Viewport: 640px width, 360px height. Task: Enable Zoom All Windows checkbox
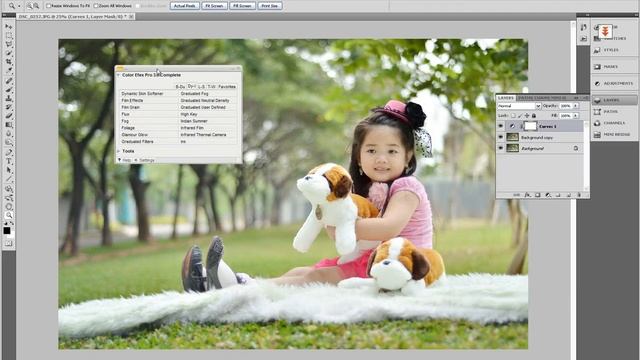[x=96, y=6]
